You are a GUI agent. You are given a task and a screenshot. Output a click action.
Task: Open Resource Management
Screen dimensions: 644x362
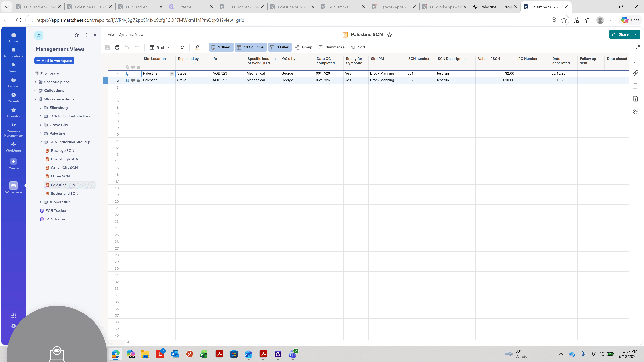tap(13, 130)
